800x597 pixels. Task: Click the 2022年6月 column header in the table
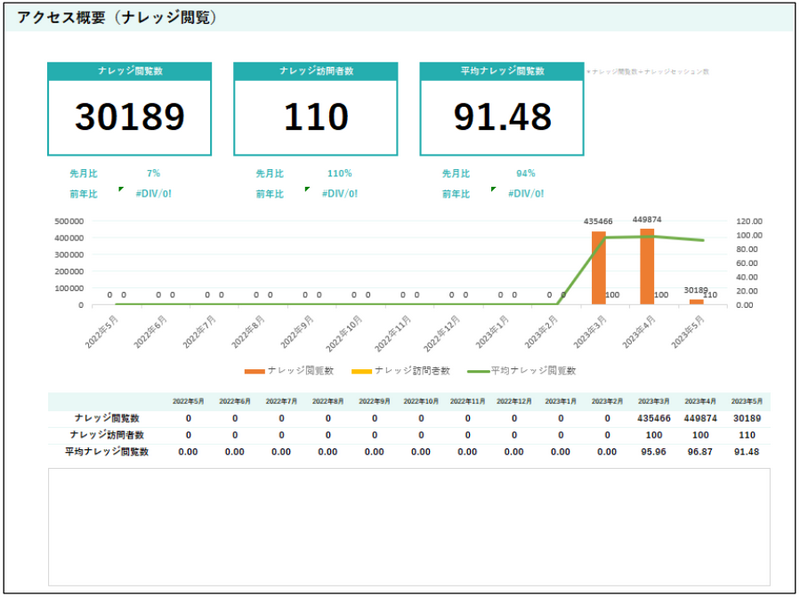(x=235, y=402)
